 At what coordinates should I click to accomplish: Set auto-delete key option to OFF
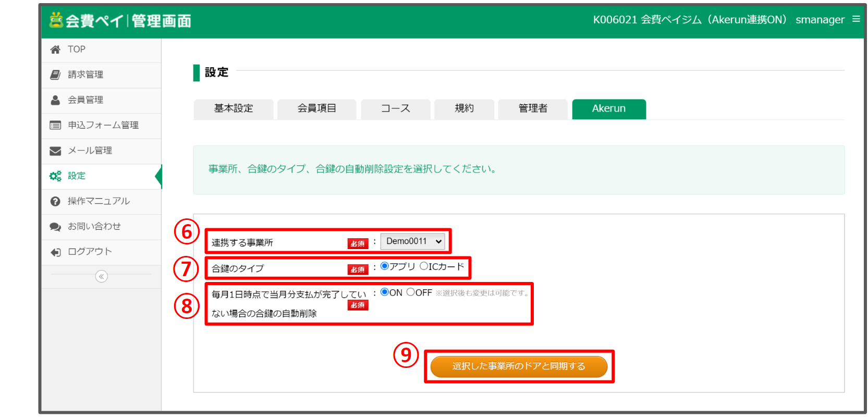pyautogui.click(x=411, y=292)
